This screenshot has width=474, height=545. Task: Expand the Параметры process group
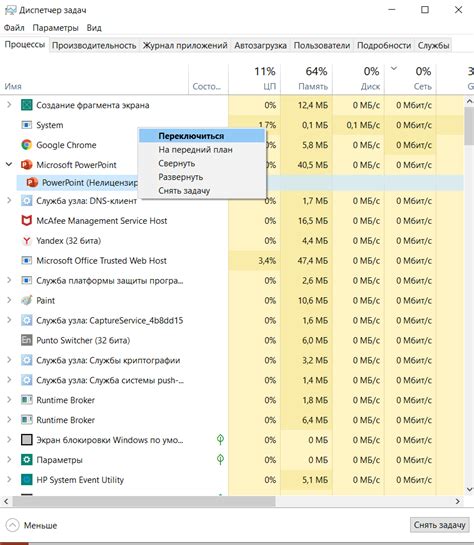tap(9, 459)
